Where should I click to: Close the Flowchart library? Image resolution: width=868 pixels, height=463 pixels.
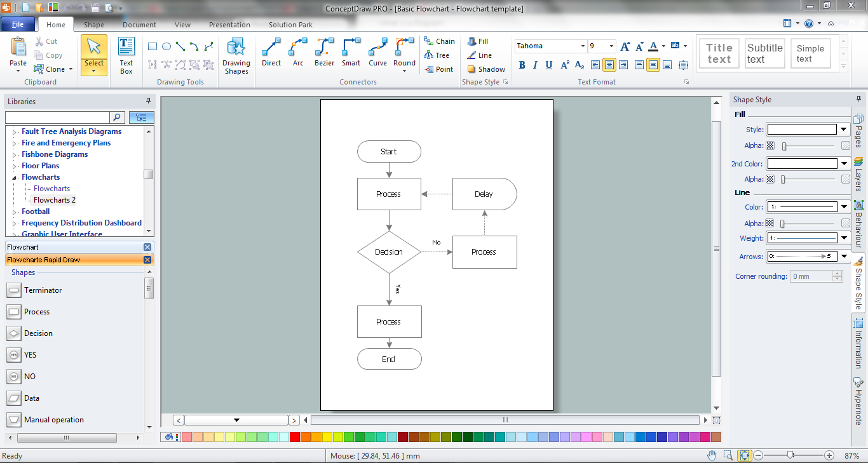[147, 247]
